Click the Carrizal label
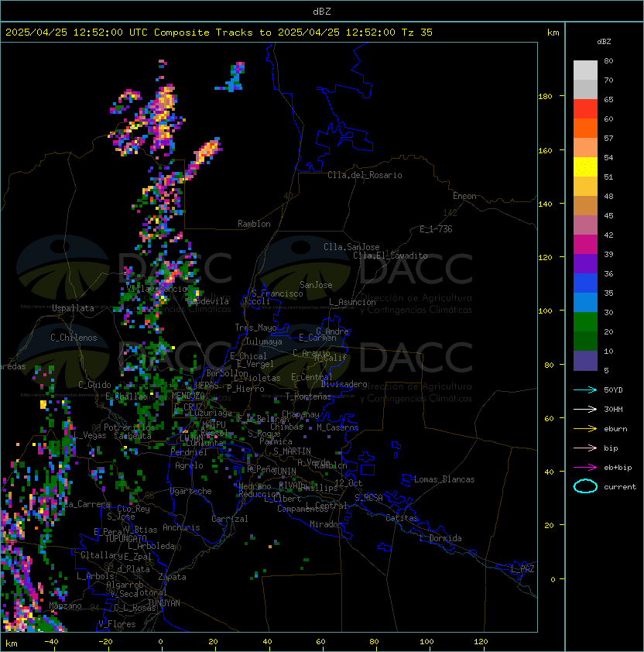644x652 pixels. click(x=230, y=519)
